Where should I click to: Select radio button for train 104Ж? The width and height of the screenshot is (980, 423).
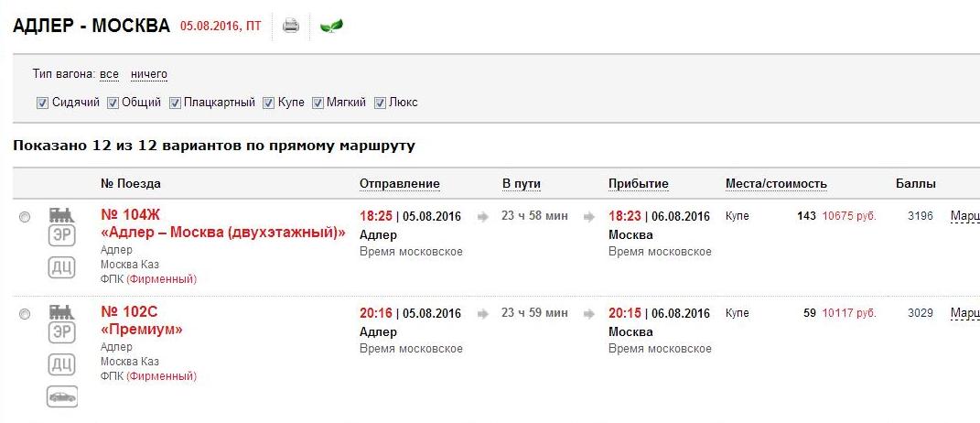click(25, 217)
